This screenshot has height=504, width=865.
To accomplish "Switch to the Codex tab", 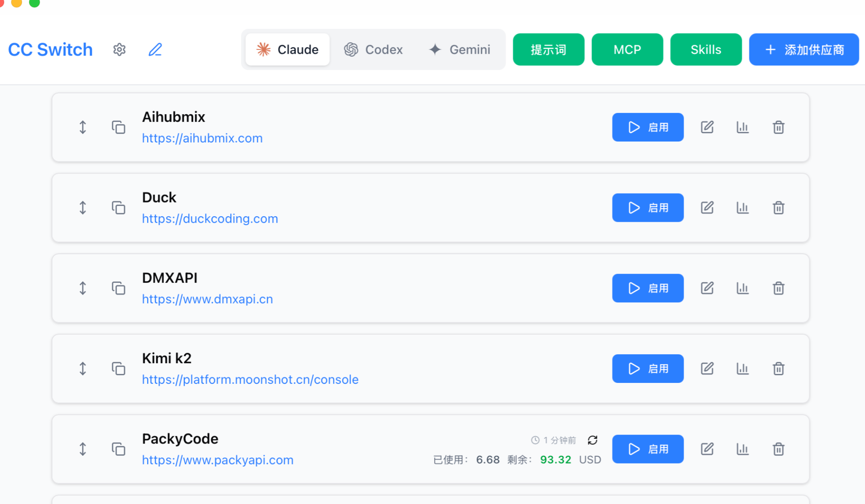I will click(374, 49).
